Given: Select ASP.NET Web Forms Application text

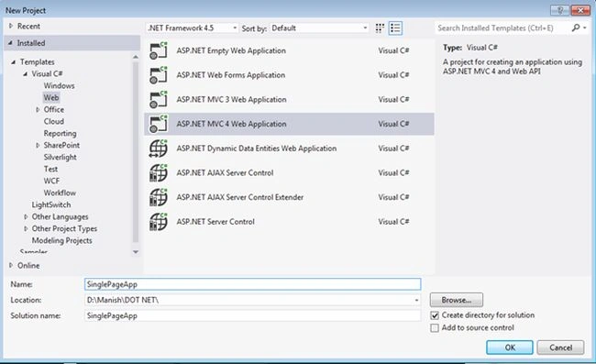Looking at the screenshot, I should point(231,75).
